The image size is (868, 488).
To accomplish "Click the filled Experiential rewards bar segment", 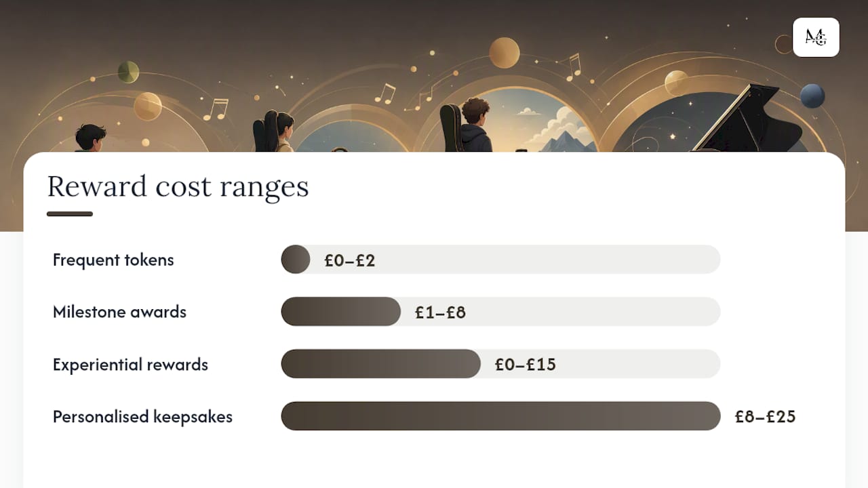I will tap(381, 363).
